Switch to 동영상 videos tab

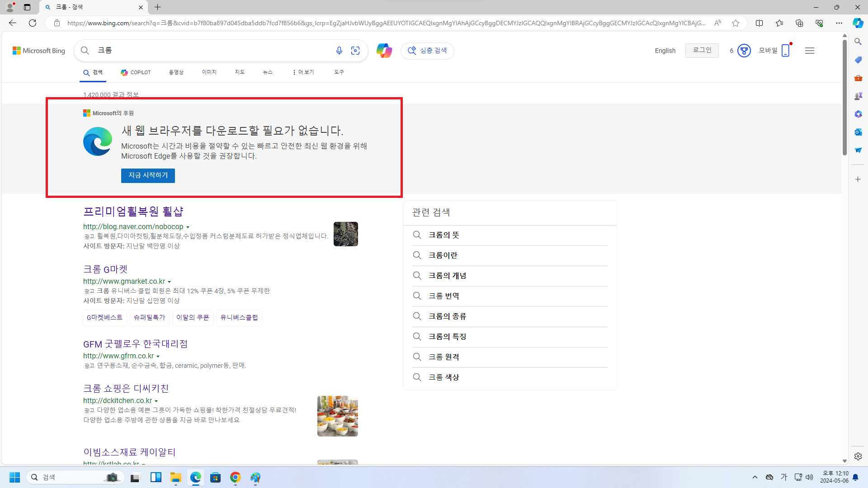pyautogui.click(x=176, y=72)
